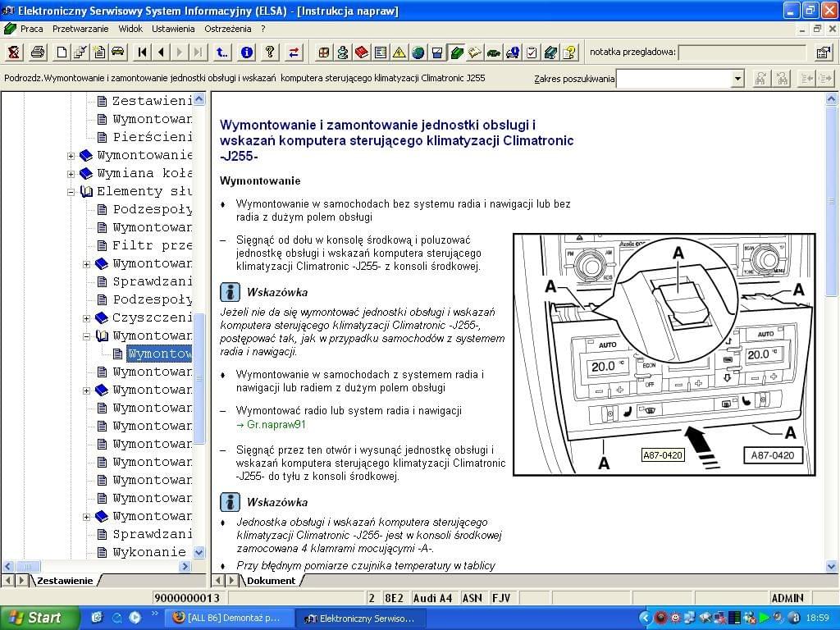This screenshot has width=840, height=630.
Task: Open the Ostrzeżenia menu
Action: (227, 29)
